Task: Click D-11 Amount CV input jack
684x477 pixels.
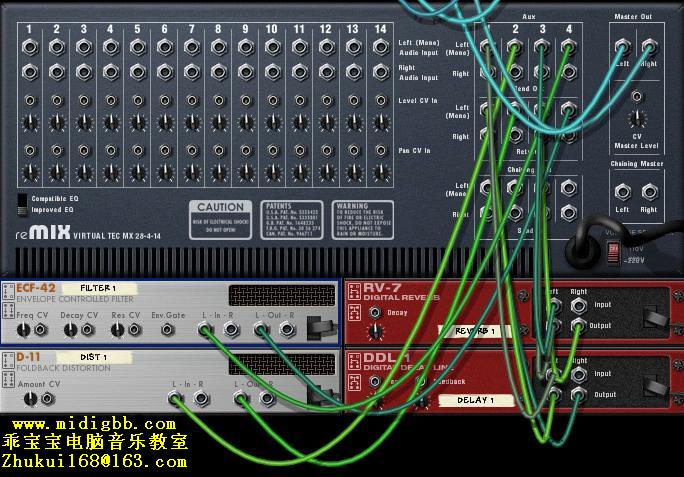Action: coord(48,398)
